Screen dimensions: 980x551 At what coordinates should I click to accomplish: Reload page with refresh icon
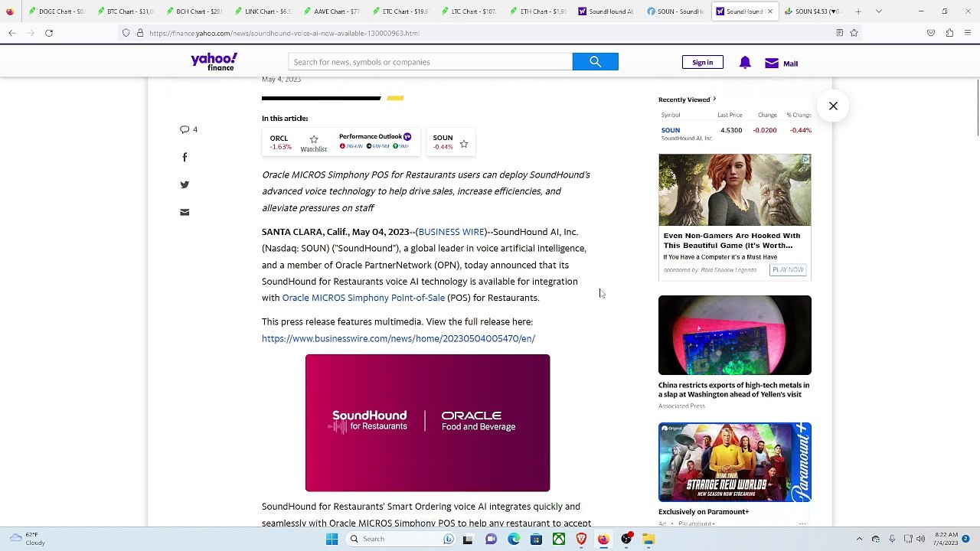[x=49, y=33]
